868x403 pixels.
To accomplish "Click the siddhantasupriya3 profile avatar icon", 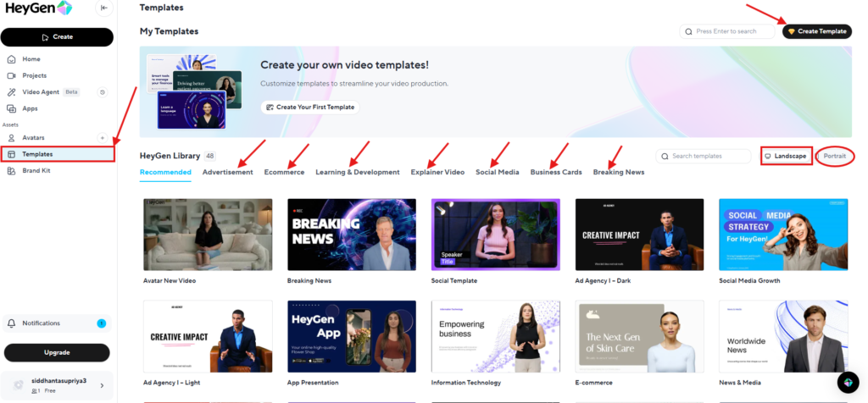I will (19, 385).
